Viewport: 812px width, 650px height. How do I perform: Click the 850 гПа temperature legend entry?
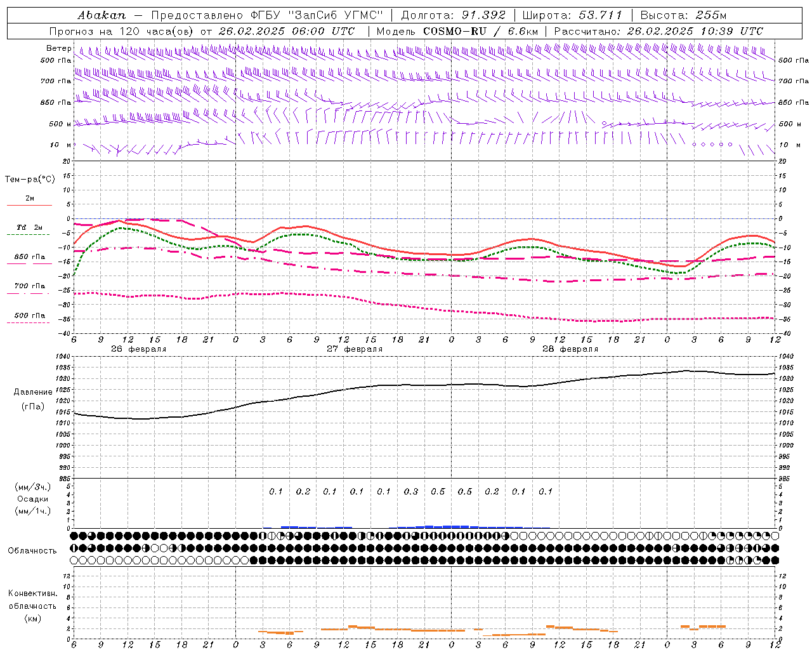tap(30, 257)
